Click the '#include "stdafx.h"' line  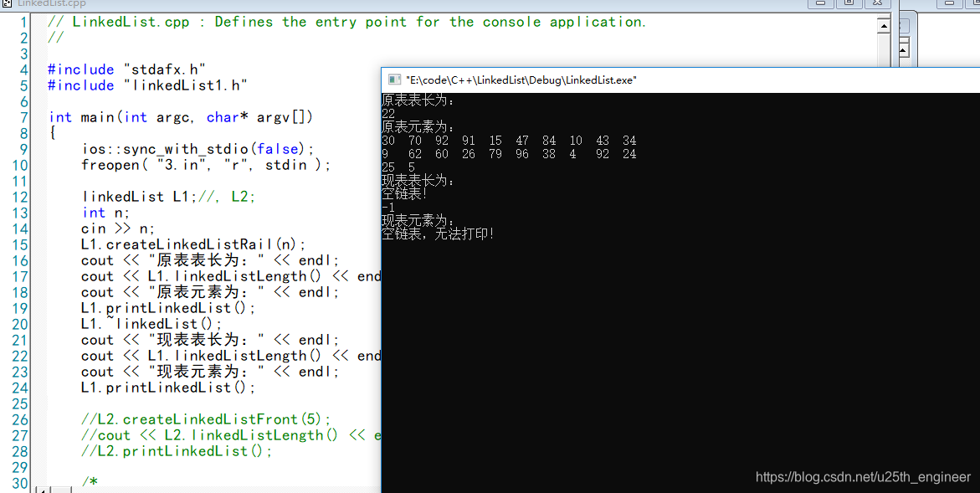point(127,69)
